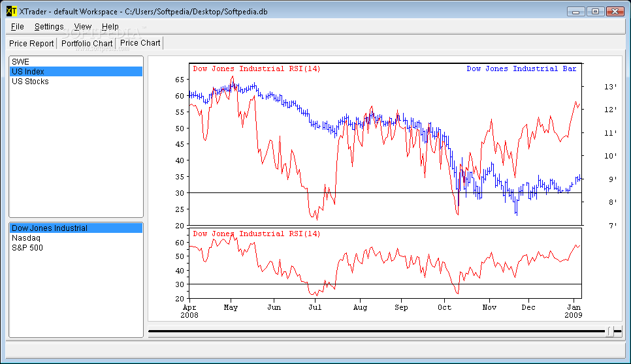
Task: Select the SWE group in the list
Action: [x=76, y=61]
